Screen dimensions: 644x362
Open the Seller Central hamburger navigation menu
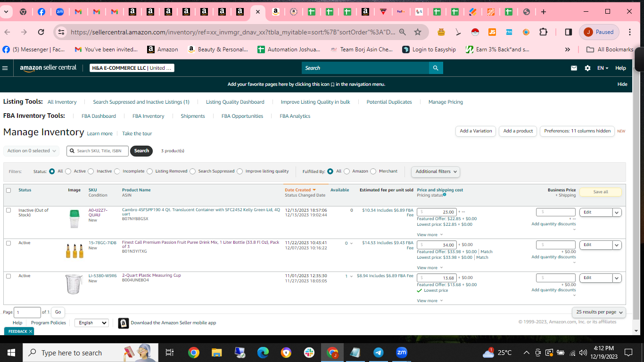pyautogui.click(x=5, y=68)
